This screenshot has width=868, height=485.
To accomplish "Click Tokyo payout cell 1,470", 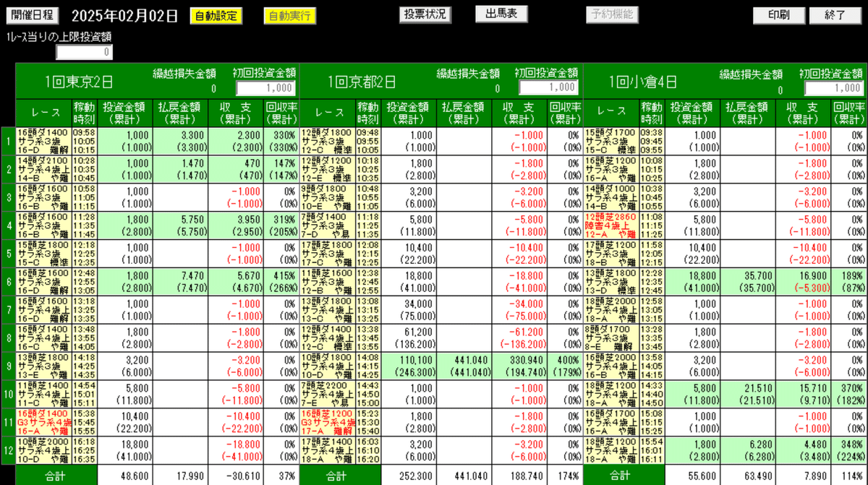I will 180,169.
